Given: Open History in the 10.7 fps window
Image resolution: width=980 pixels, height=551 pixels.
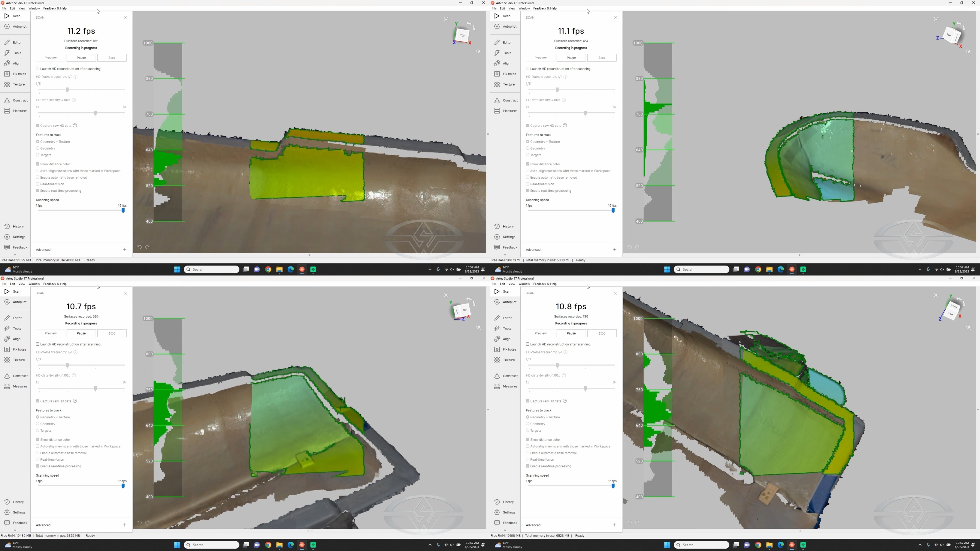Looking at the screenshot, I should point(14,502).
